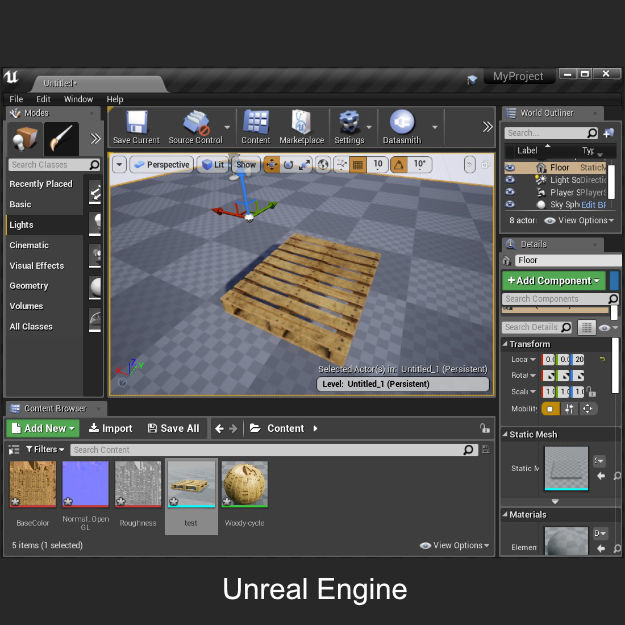Click the Show button in viewport
Image resolution: width=625 pixels, height=625 pixels.
point(246,165)
